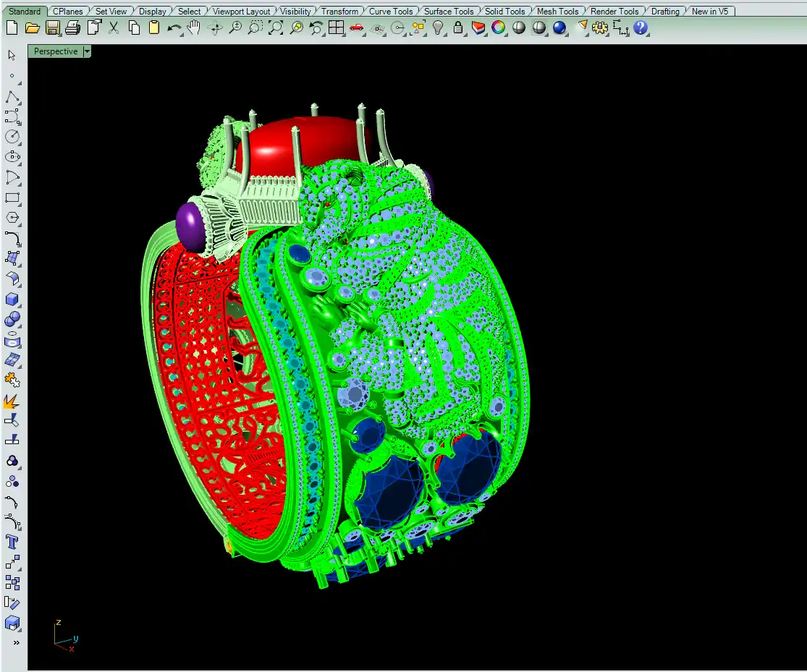The height and width of the screenshot is (672, 807).
Task: Click the Text object tool
Action: 12,542
